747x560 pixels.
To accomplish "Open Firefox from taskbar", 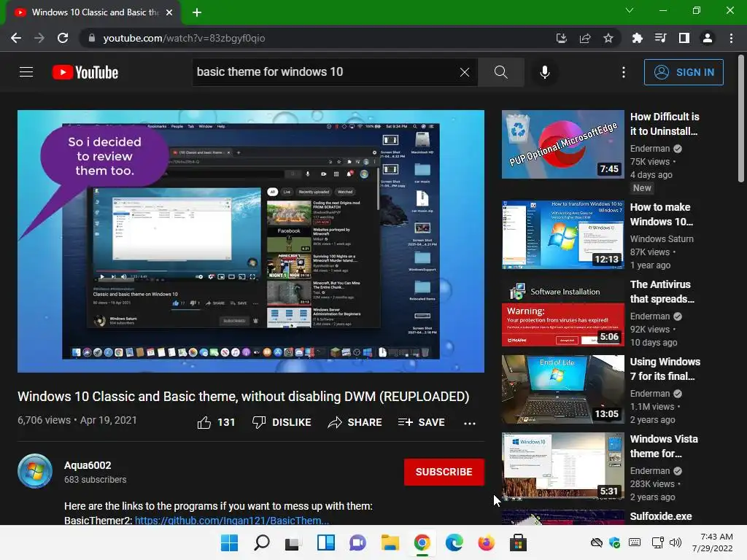I will coord(486,542).
